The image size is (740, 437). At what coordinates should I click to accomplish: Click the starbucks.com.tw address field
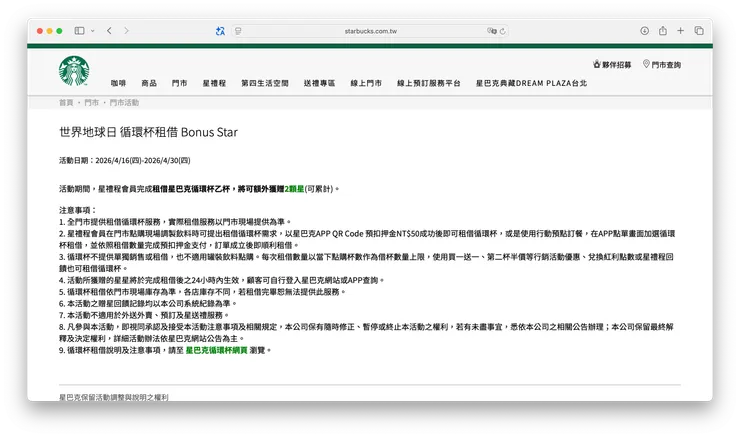(370, 31)
